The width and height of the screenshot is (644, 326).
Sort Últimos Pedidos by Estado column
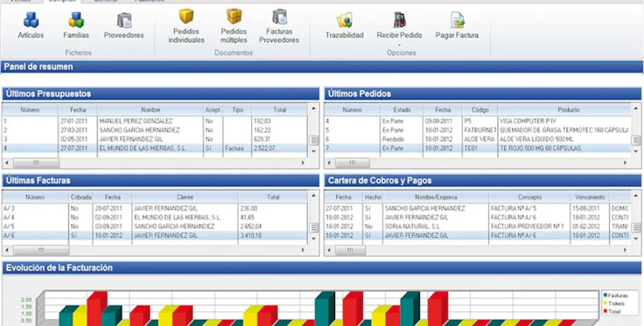(402, 110)
